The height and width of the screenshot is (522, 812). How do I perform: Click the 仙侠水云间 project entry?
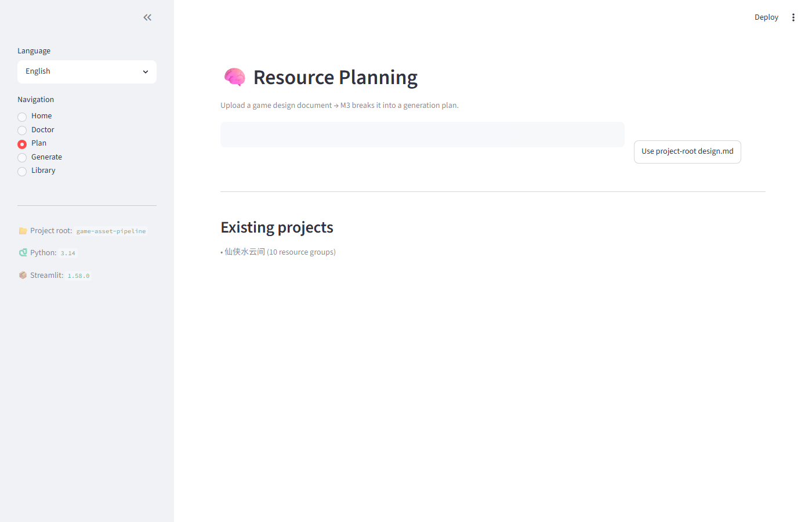[x=278, y=252]
